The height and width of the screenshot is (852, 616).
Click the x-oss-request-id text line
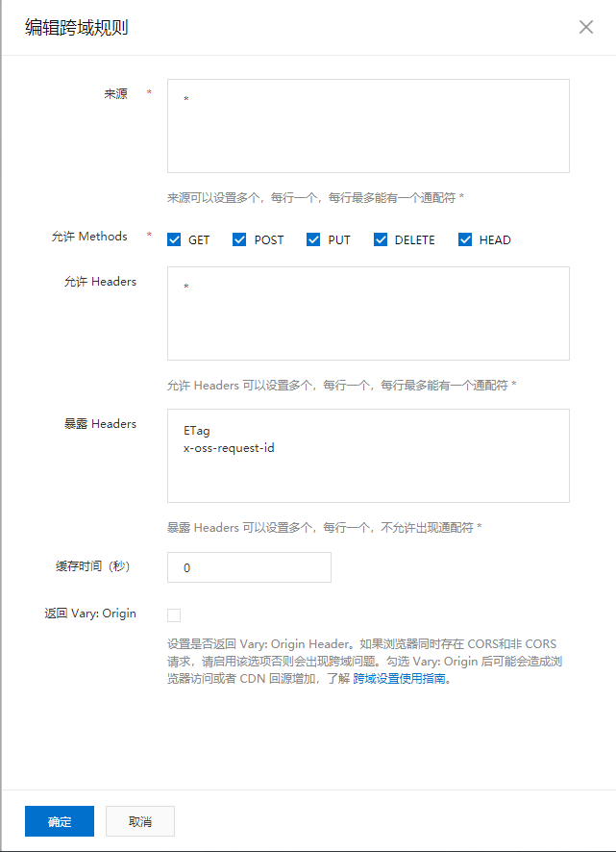229,448
